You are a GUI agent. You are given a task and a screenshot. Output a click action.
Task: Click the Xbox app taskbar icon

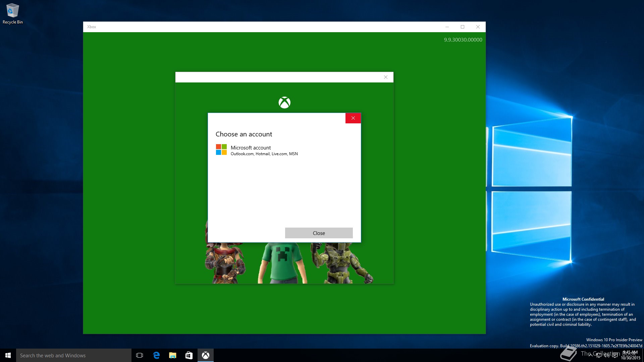pos(206,355)
